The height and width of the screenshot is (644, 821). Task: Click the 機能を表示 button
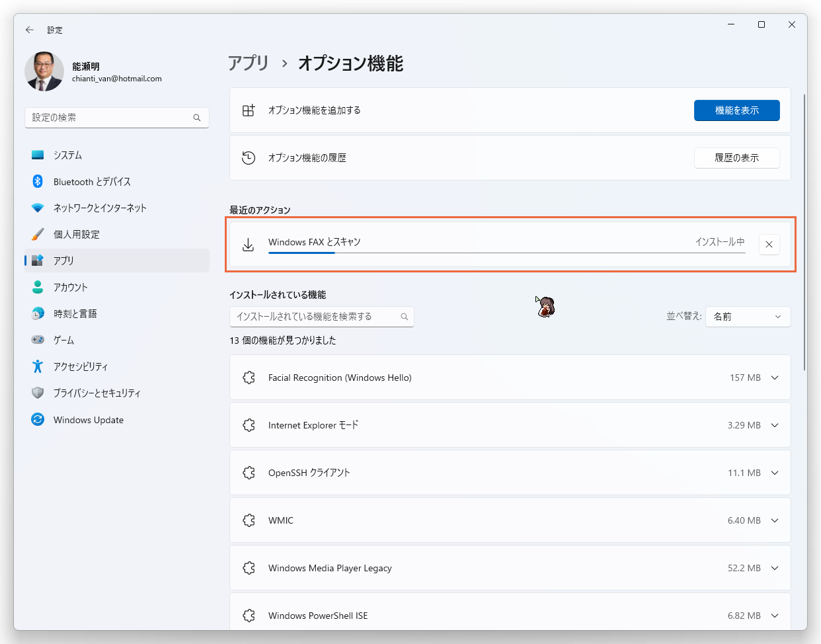[737, 110]
